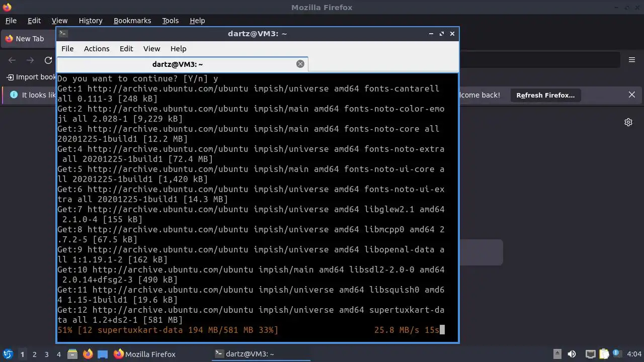Reload the page in Firefox
This screenshot has width=644, height=362.
[48, 60]
